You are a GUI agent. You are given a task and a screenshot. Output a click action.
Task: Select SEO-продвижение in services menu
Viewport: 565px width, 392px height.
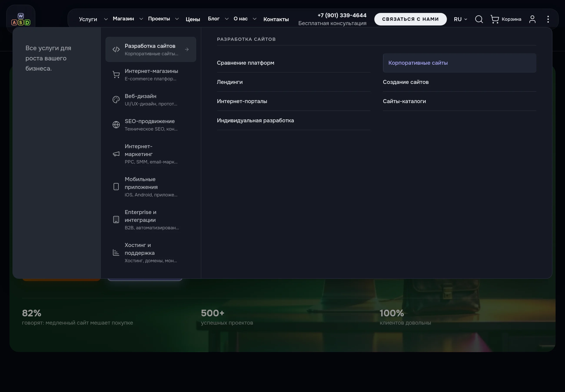tap(151, 125)
